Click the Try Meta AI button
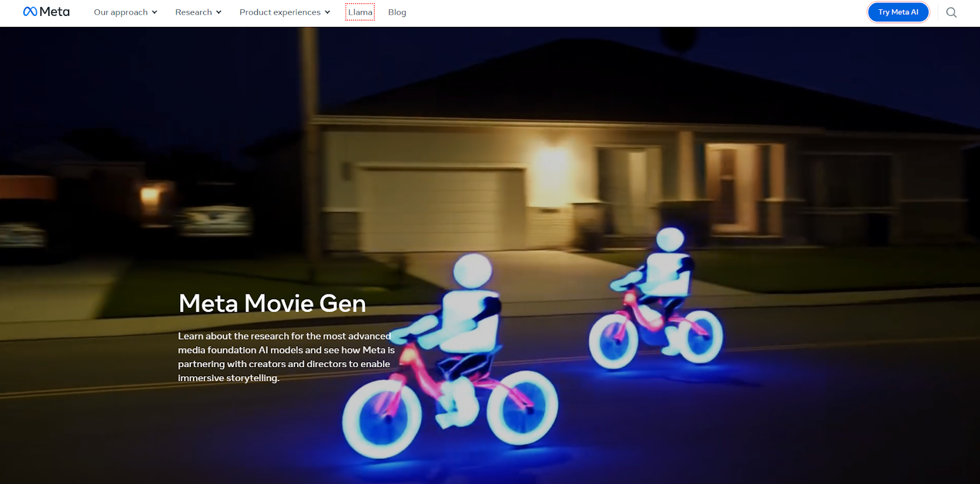This screenshot has height=484, width=980. point(899,12)
